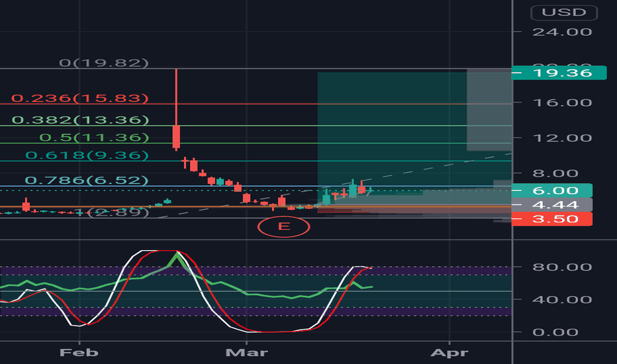This screenshot has height=364, width=617.
Task: Click the 0.786(6.52) Fibonacci label
Action: click(x=87, y=180)
